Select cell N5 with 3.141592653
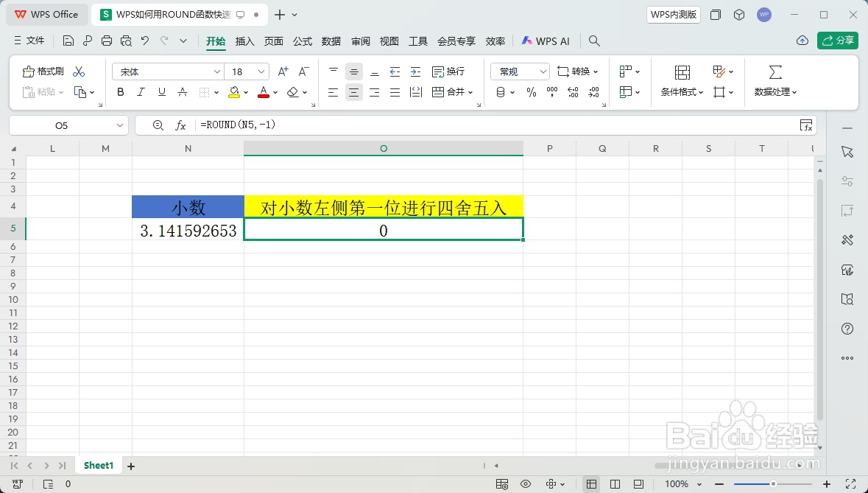Viewport: 868px width, 493px height. pos(188,229)
